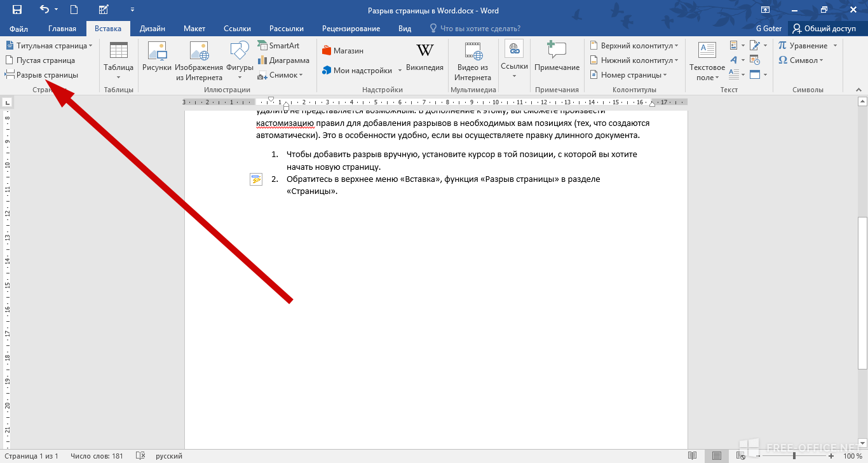
Task: Save the document with the floppy icon
Action: [x=17, y=10]
